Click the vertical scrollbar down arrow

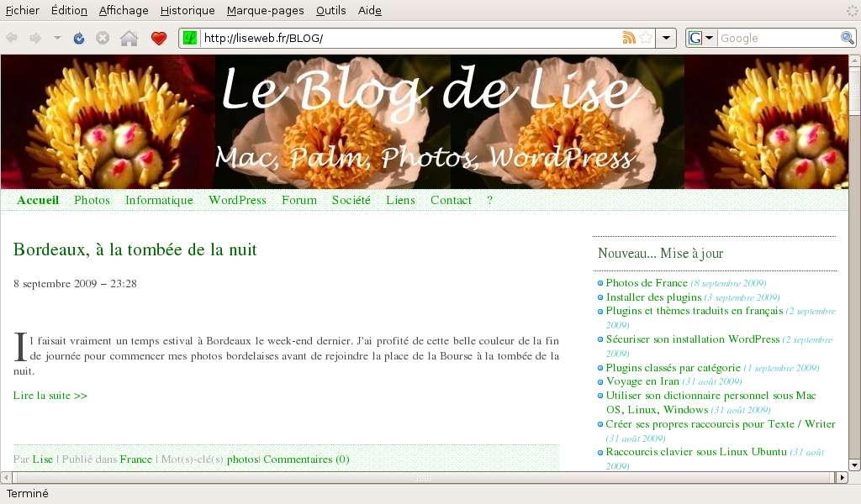[854, 465]
